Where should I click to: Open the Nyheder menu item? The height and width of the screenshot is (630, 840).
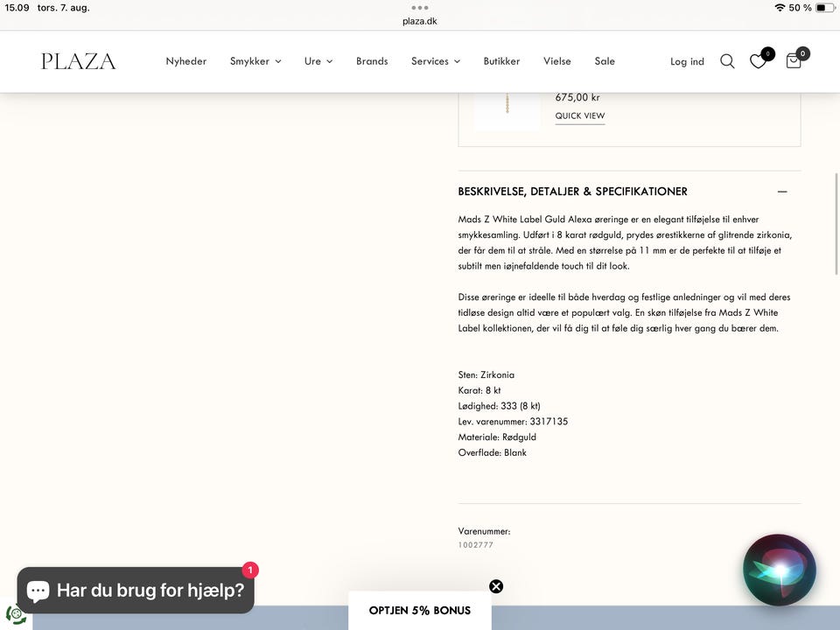(x=185, y=61)
